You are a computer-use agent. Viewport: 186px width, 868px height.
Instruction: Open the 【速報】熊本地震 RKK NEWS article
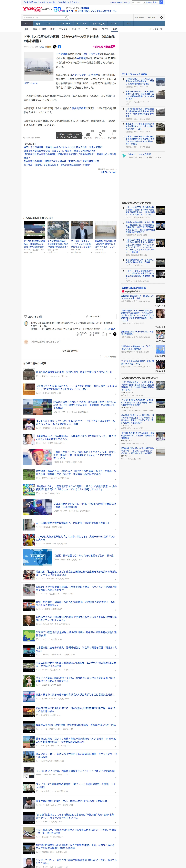click(x=84, y=556)
